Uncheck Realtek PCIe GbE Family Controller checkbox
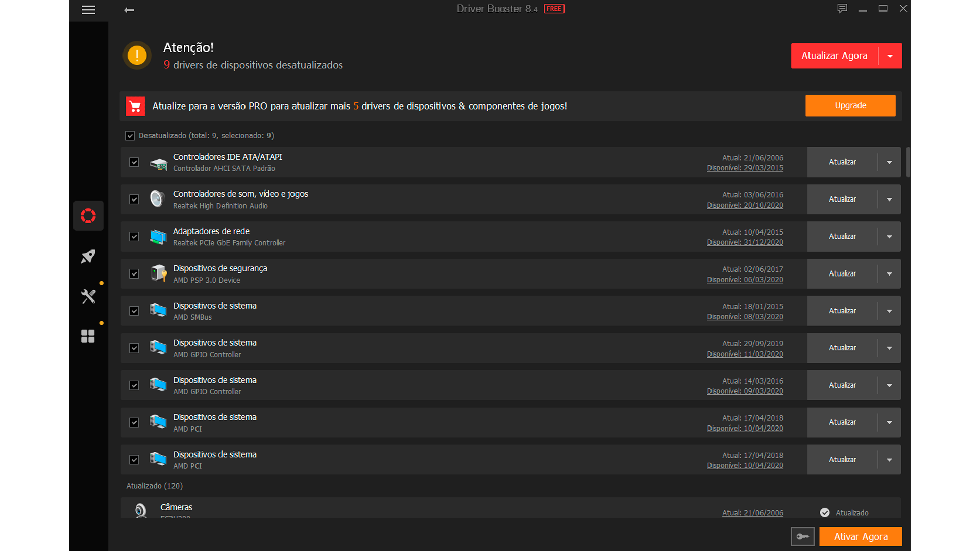Viewport: 980px width, 551px height. [x=134, y=237]
